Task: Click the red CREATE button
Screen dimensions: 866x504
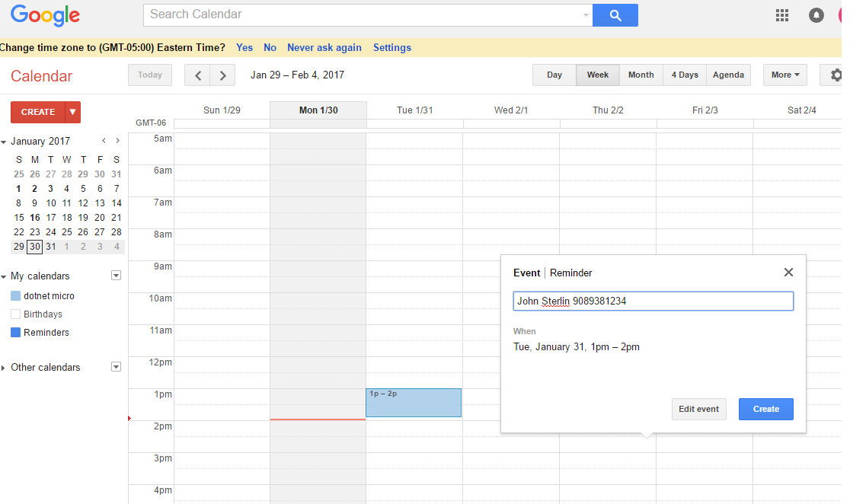Action: coord(37,112)
